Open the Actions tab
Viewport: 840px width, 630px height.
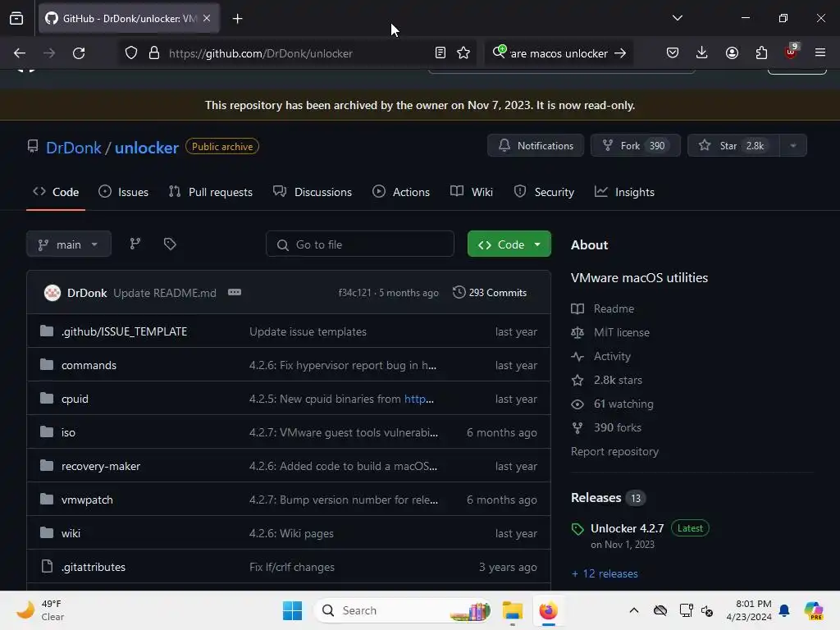coord(401,192)
